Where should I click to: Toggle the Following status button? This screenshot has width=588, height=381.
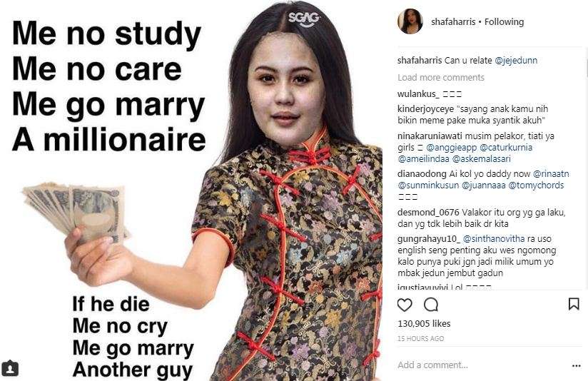point(504,21)
